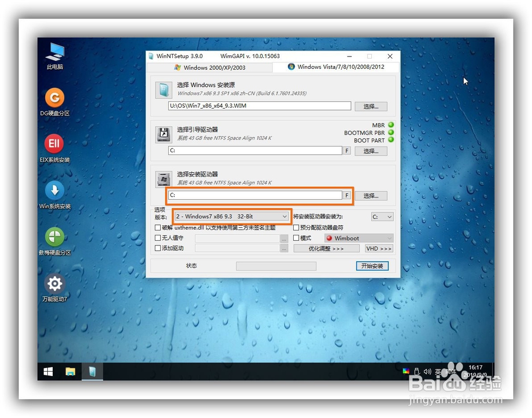
Task: Click the status progress bar
Action: (276, 266)
